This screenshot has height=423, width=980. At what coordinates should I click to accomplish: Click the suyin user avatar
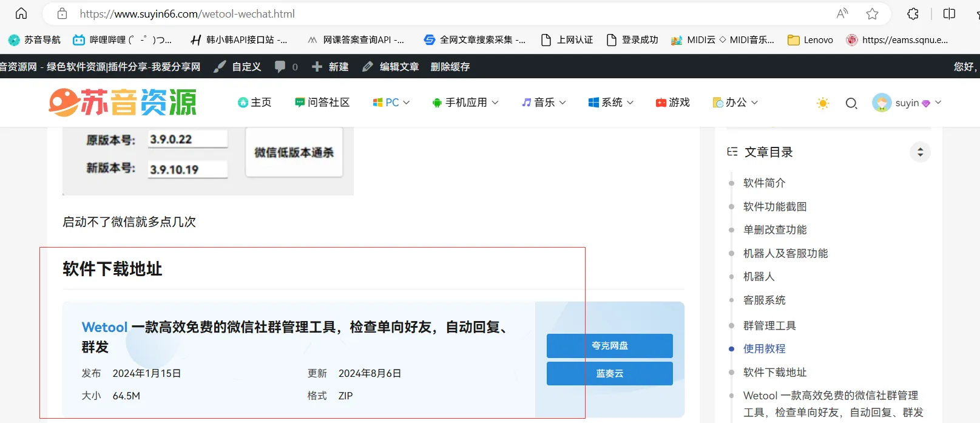882,103
